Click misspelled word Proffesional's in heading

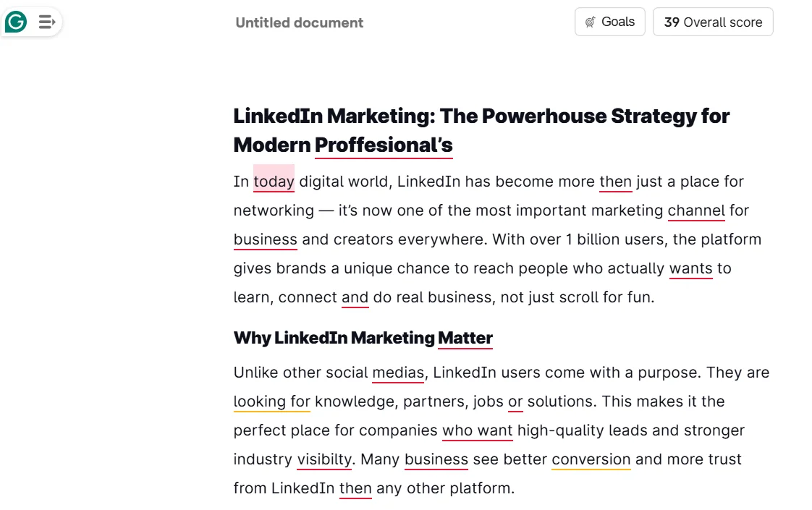tap(383, 145)
